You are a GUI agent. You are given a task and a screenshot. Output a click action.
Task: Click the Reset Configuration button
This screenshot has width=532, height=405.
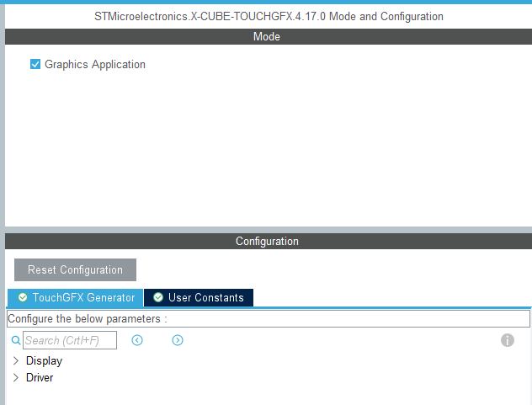(x=75, y=270)
